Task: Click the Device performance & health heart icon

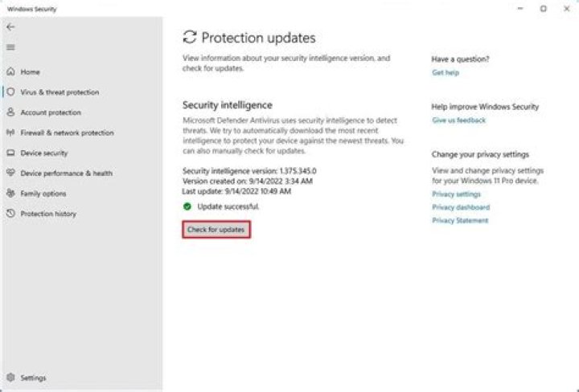Action: 10,173
